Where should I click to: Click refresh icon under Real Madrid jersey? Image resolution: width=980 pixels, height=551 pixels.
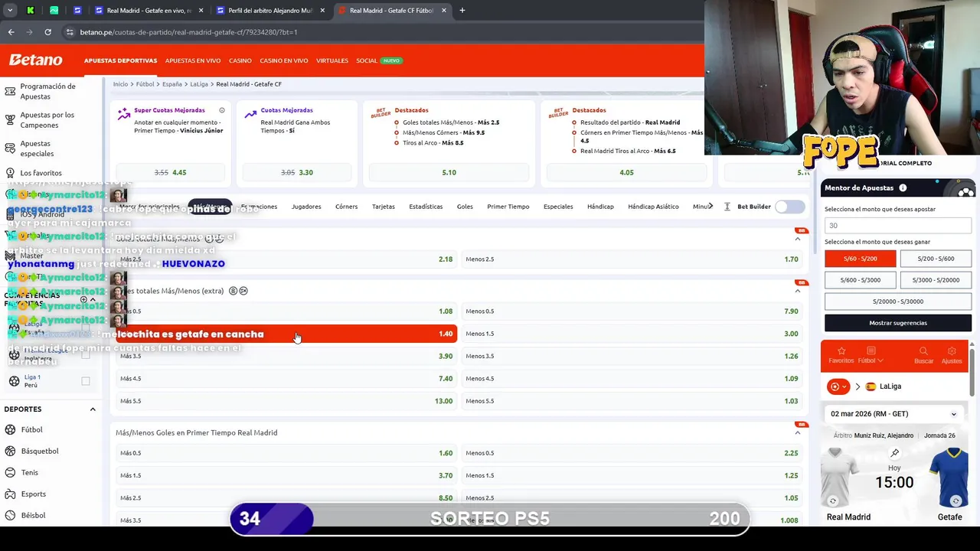coord(832,501)
